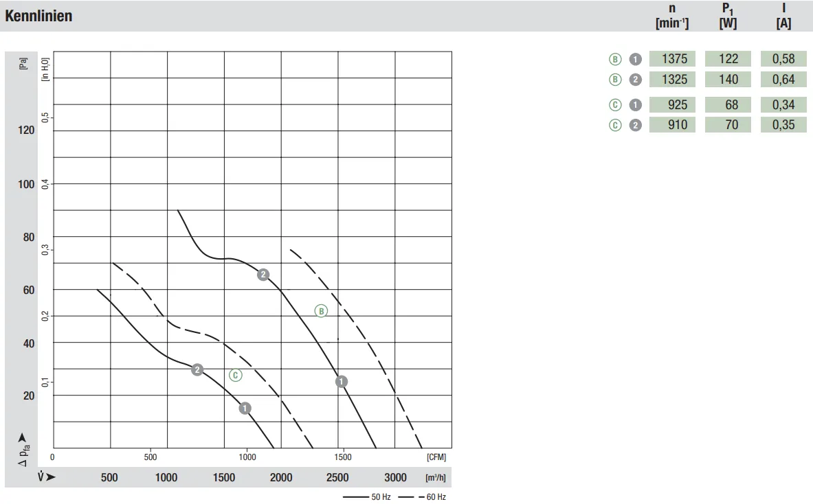Click the 0,3 in H2O axis label
813x504 pixels.
click(45, 250)
